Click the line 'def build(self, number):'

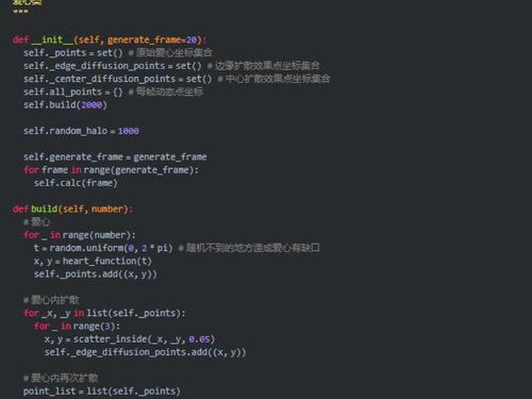pyautogui.click(x=73, y=209)
